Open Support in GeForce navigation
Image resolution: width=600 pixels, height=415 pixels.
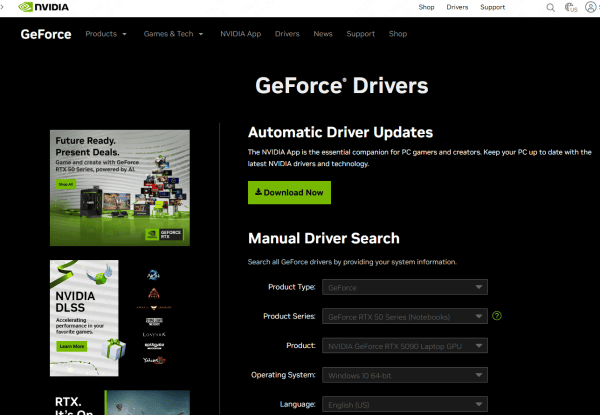point(360,34)
